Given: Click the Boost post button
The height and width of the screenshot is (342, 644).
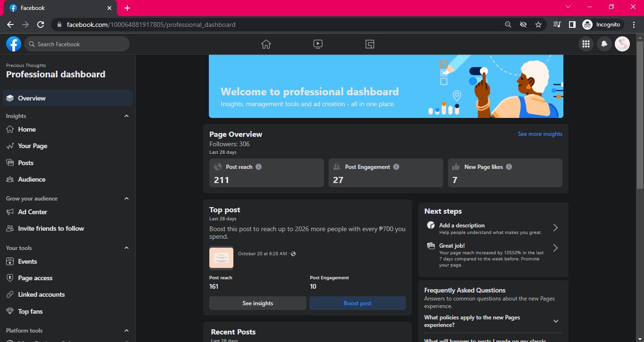Looking at the screenshot, I should [357, 303].
